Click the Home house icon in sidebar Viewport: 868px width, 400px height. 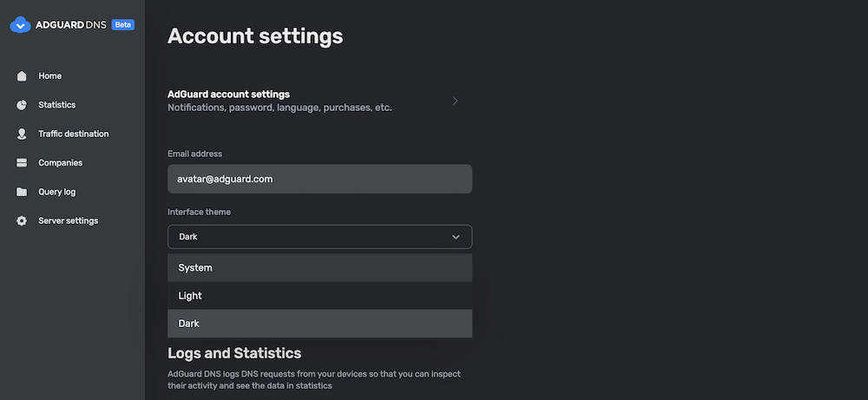click(x=22, y=75)
